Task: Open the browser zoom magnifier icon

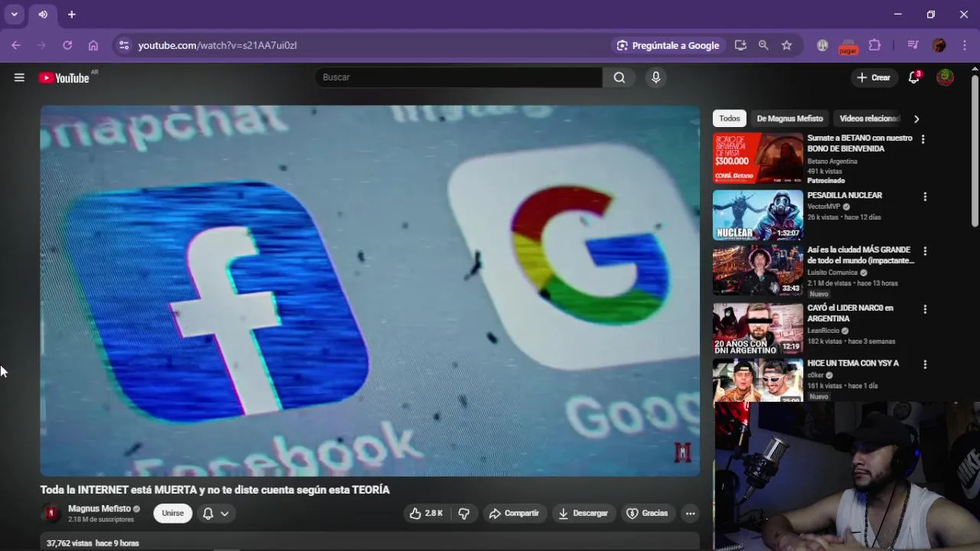Action: 763,45
